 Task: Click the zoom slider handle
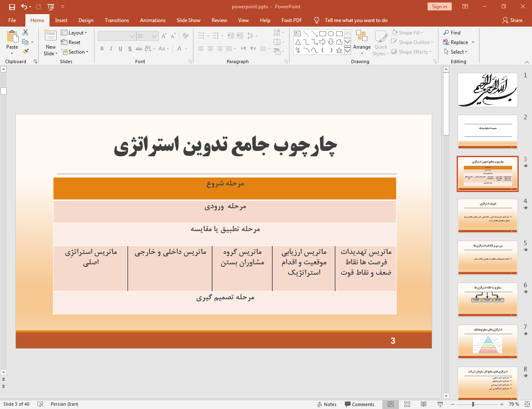[x=473, y=404]
